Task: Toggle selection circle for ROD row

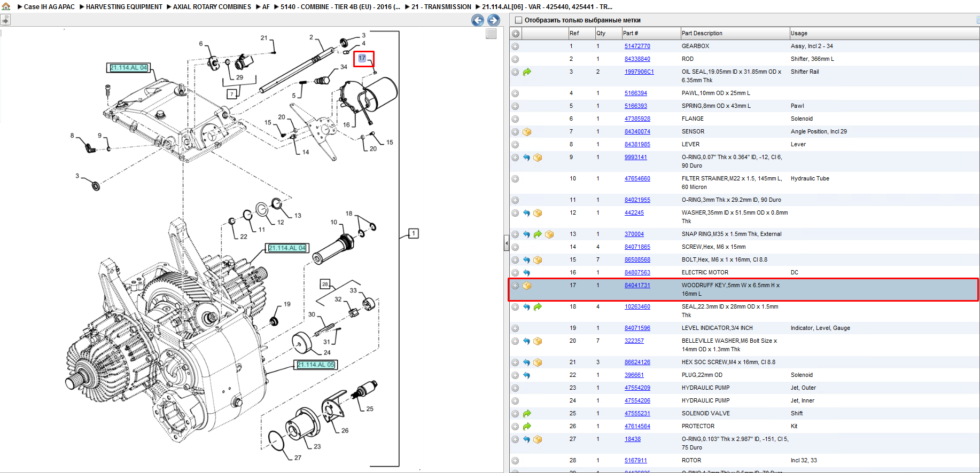Action: (x=515, y=59)
